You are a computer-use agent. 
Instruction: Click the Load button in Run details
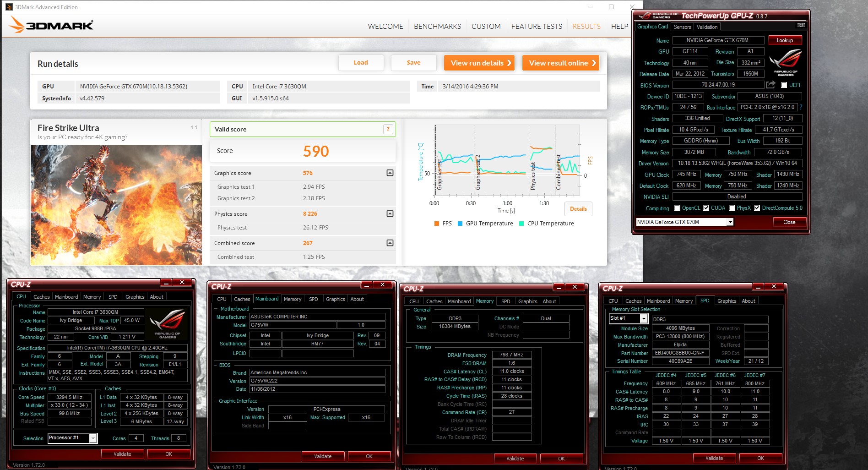pyautogui.click(x=361, y=63)
